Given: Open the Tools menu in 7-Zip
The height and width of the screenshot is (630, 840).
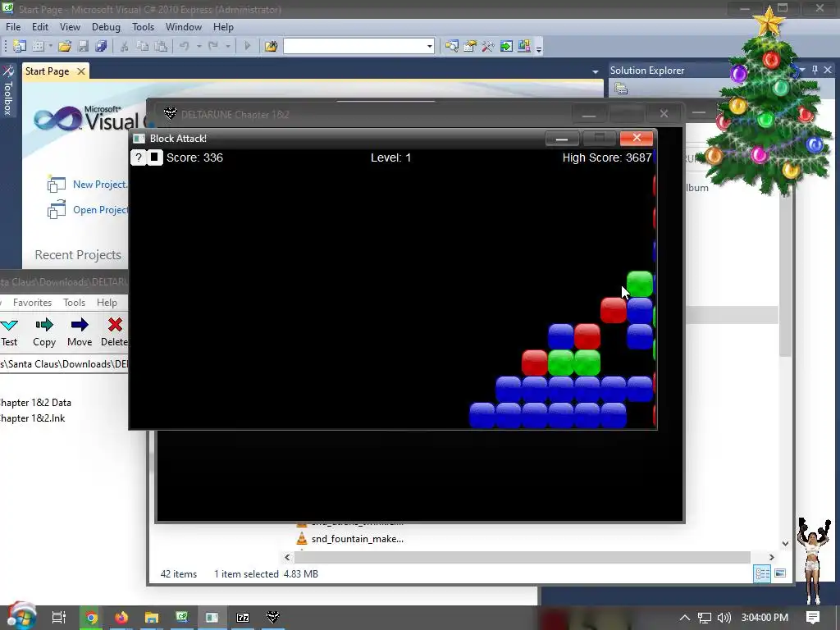Looking at the screenshot, I should [x=74, y=303].
